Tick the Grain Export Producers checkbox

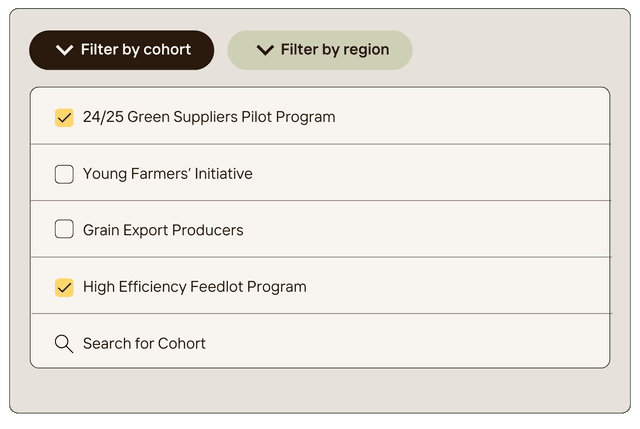(x=64, y=230)
